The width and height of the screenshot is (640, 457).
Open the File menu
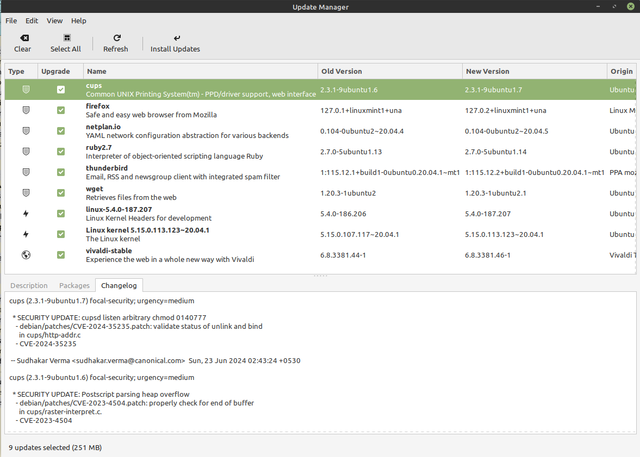pyautogui.click(x=11, y=21)
